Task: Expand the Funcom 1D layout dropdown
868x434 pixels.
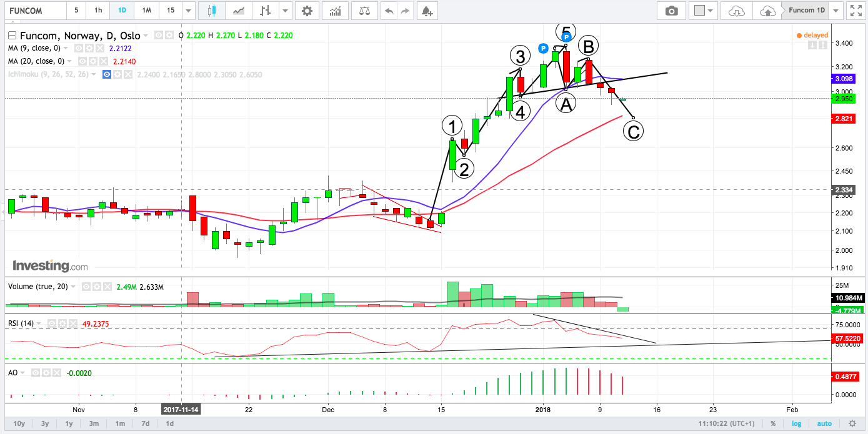Action: pos(836,11)
